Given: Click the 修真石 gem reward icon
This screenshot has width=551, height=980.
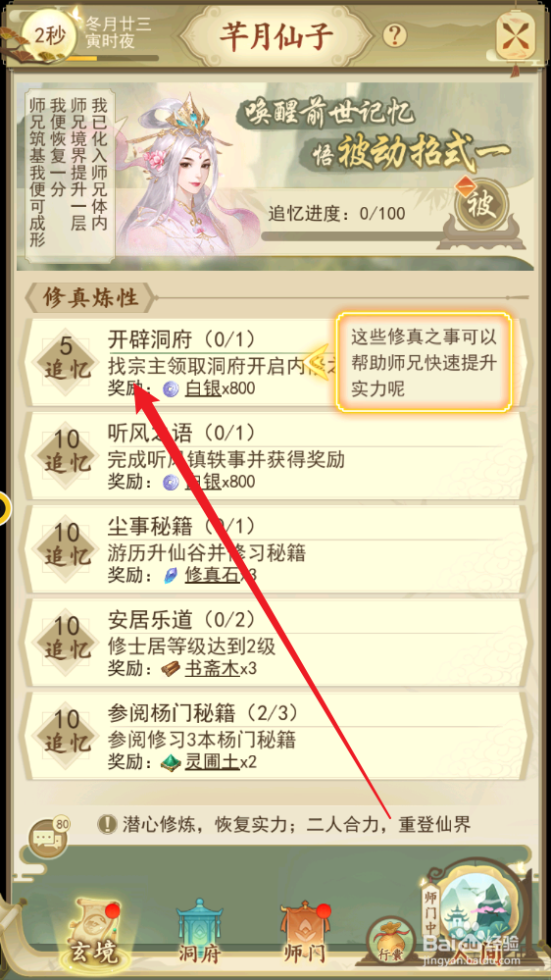Looking at the screenshot, I should click(170, 576).
